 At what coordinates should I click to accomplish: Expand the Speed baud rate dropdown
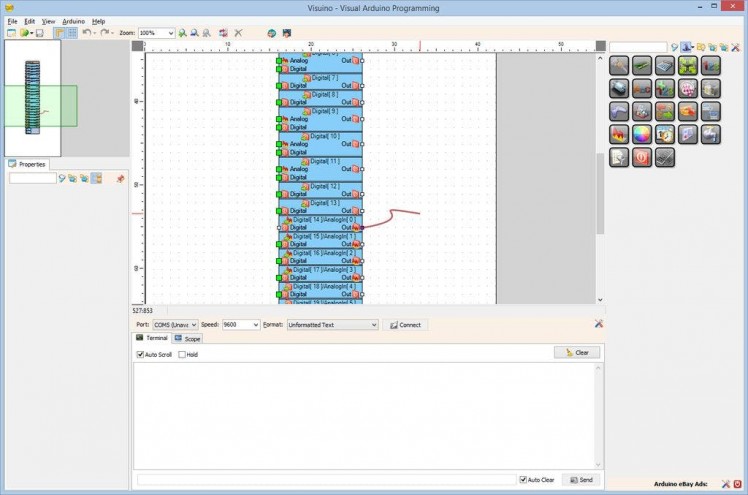[x=241, y=325]
